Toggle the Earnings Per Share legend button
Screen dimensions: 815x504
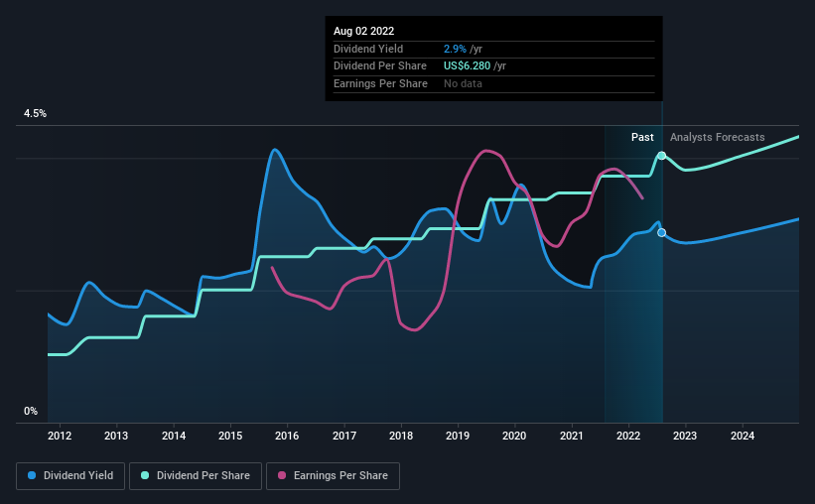pyautogui.click(x=333, y=476)
